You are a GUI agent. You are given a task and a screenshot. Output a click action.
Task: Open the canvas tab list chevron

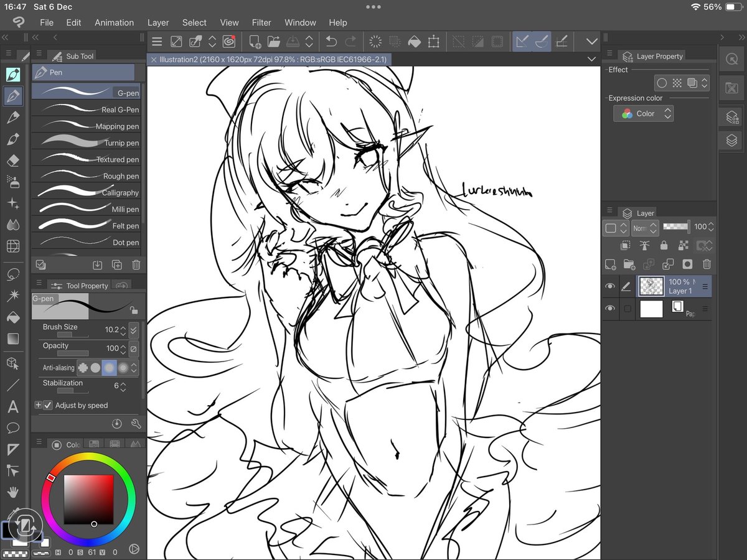pos(591,59)
